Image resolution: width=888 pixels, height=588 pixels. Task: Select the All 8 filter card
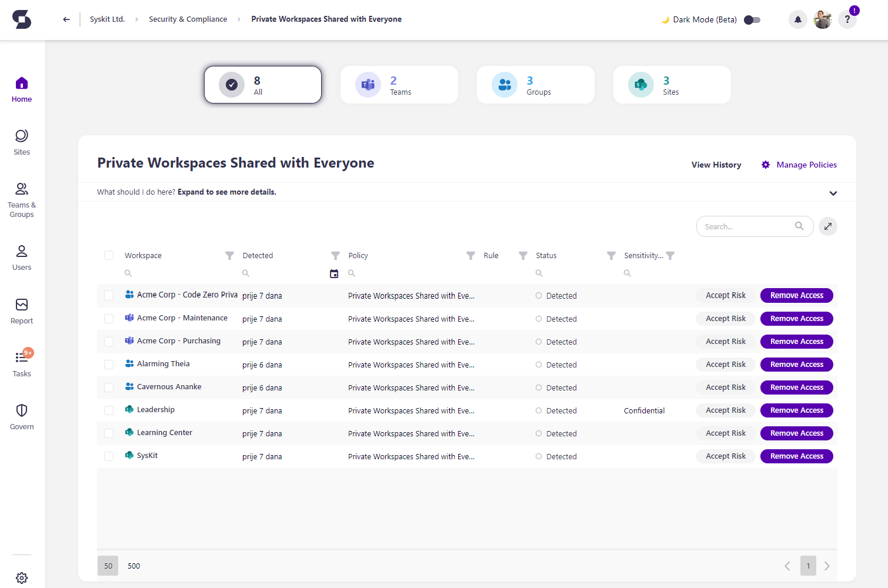(263, 85)
